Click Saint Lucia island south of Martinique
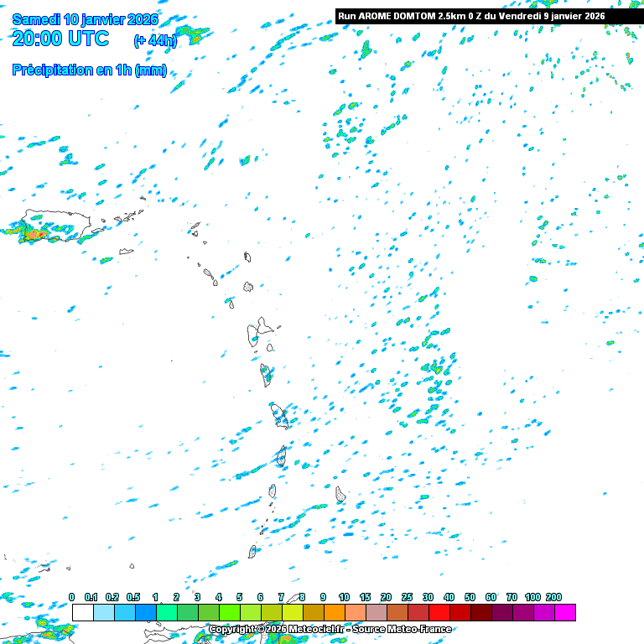 282,456
